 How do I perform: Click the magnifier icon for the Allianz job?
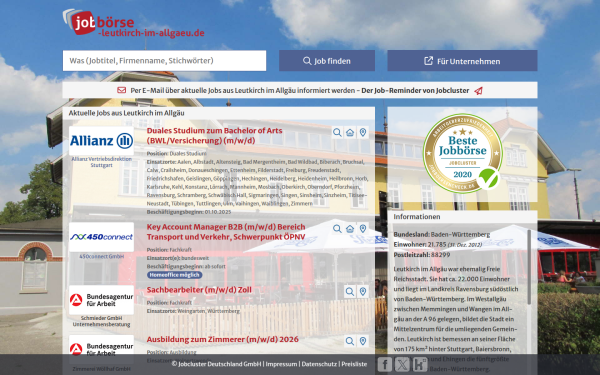pos(337,132)
